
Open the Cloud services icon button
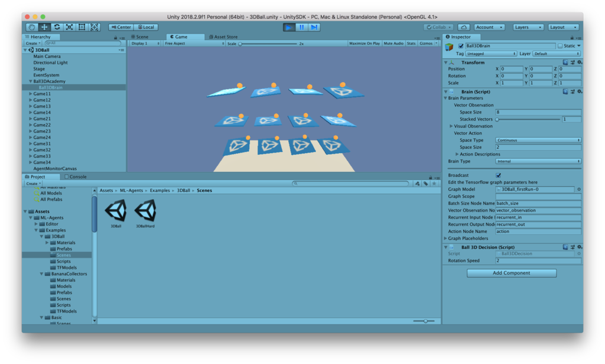[x=464, y=27]
